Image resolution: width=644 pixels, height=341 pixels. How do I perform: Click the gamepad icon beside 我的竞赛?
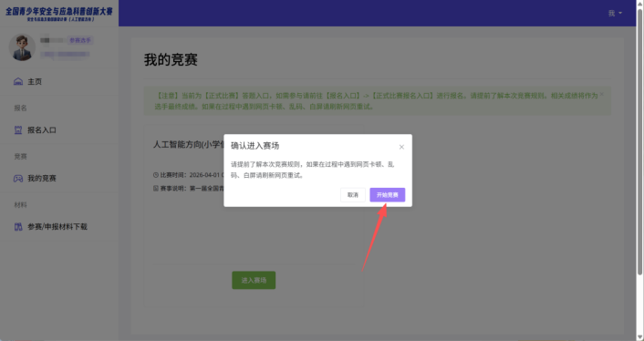[18, 179]
